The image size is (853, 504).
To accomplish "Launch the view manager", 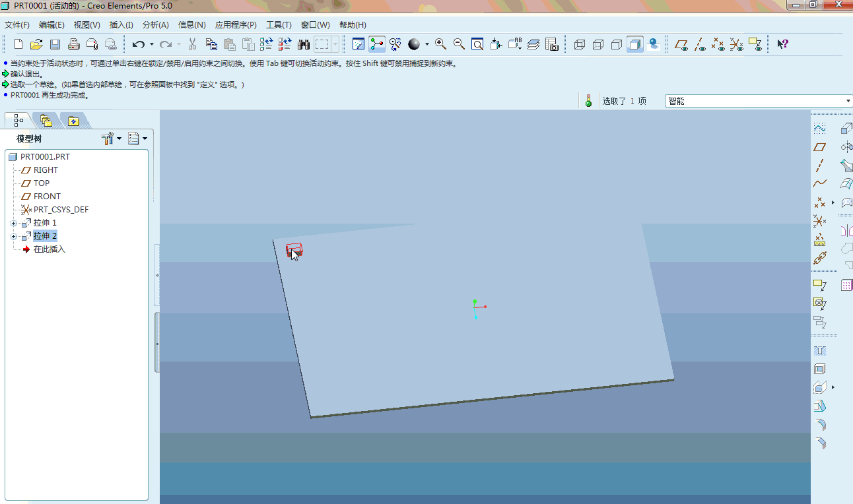I will (x=552, y=44).
